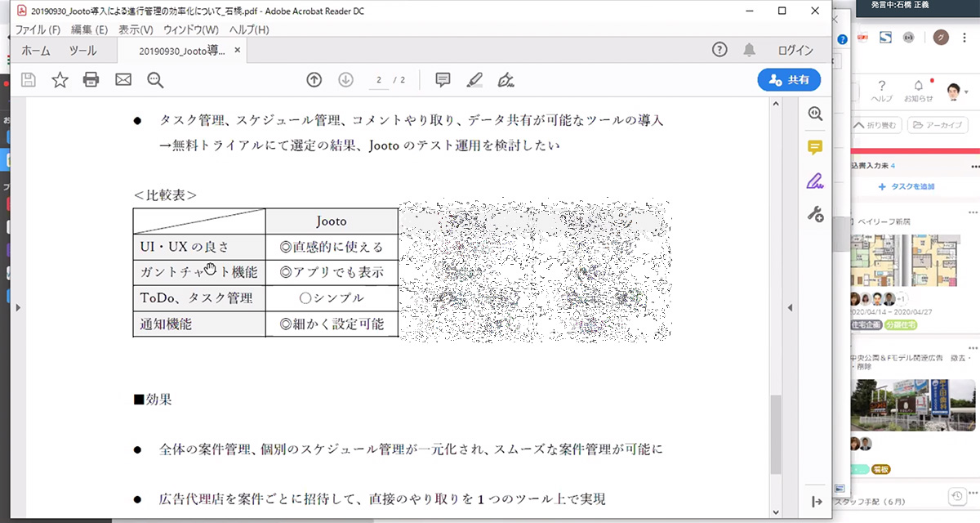Click the タスクを追加 add task link
The width and height of the screenshot is (980, 523).
click(x=906, y=186)
